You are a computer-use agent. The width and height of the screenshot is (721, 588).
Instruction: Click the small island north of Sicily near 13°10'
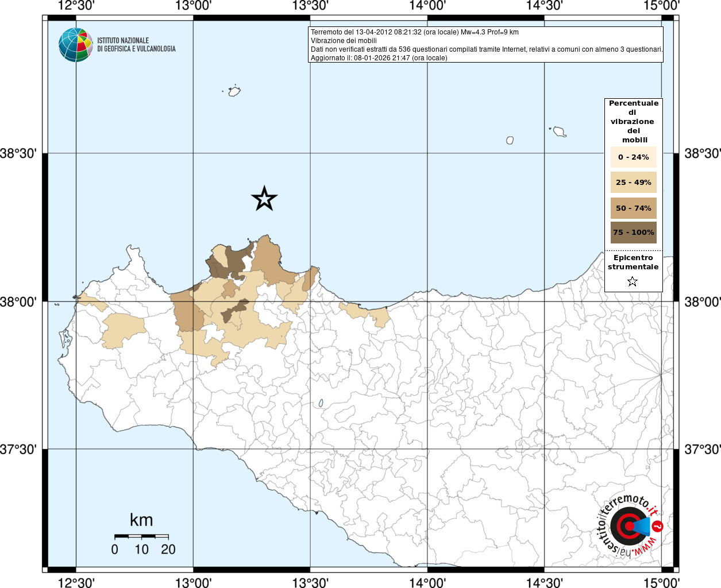click(234, 91)
